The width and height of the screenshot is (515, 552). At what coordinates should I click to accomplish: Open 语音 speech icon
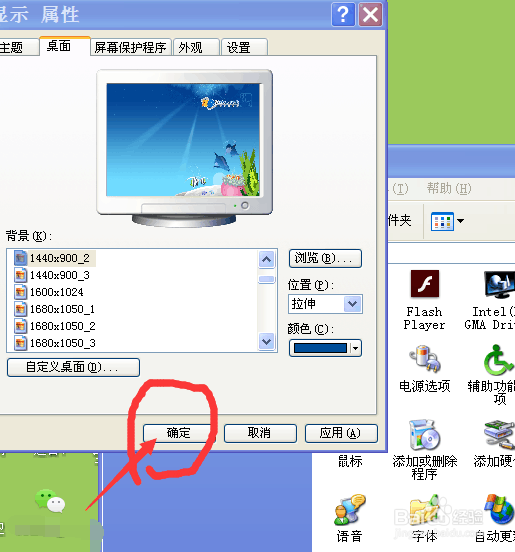(350, 510)
